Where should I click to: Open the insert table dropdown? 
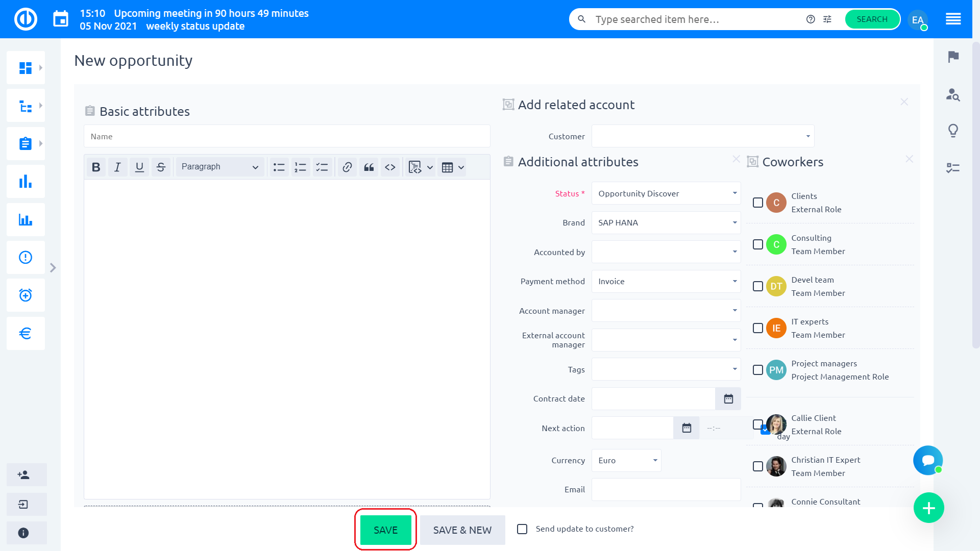click(453, 167)
